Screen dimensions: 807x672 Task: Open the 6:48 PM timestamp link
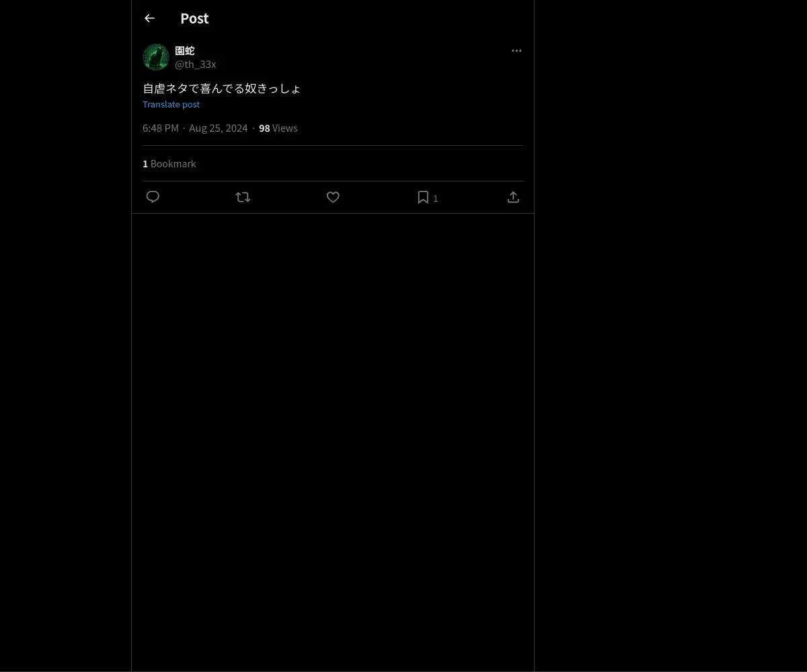(x=161, y=128)
